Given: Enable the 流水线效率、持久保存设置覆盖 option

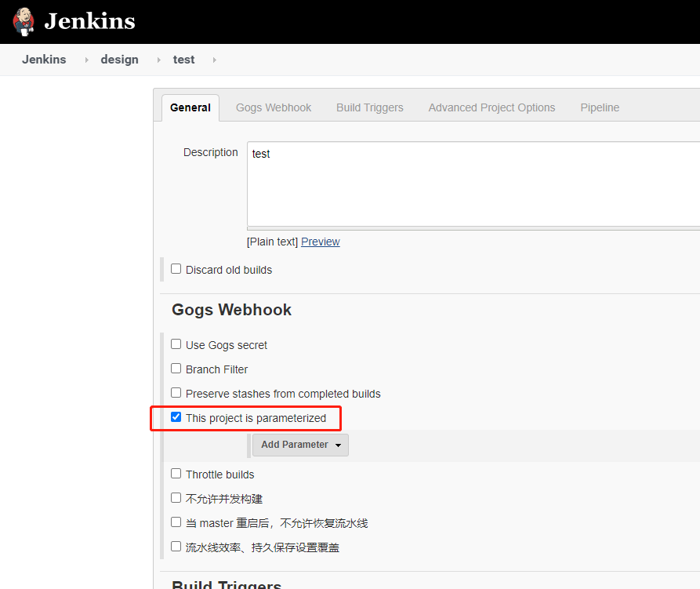Looking at the screenshot, I should (x=176, y=546).
